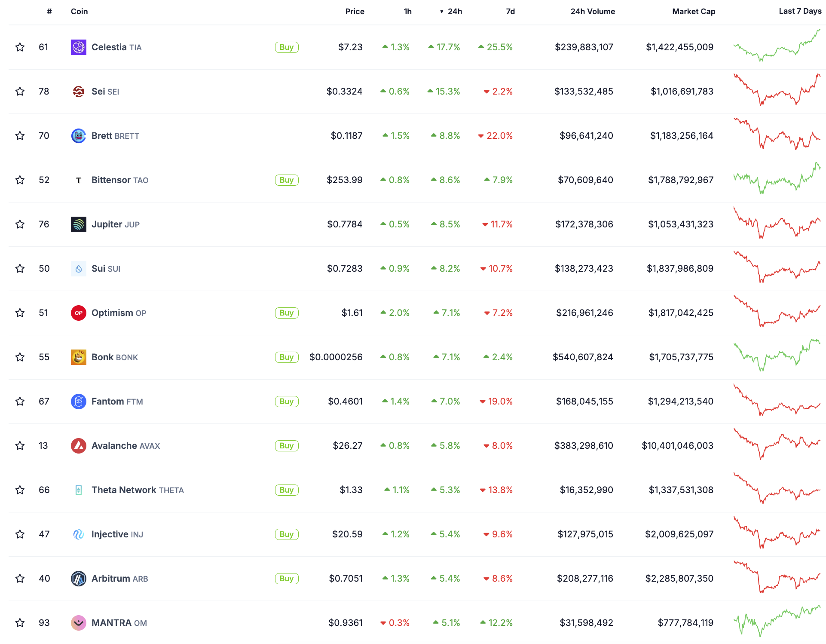This screenshot has height=644, width=826.
Task: Click the Celestia coin logo icon
Action: (78, 47)
